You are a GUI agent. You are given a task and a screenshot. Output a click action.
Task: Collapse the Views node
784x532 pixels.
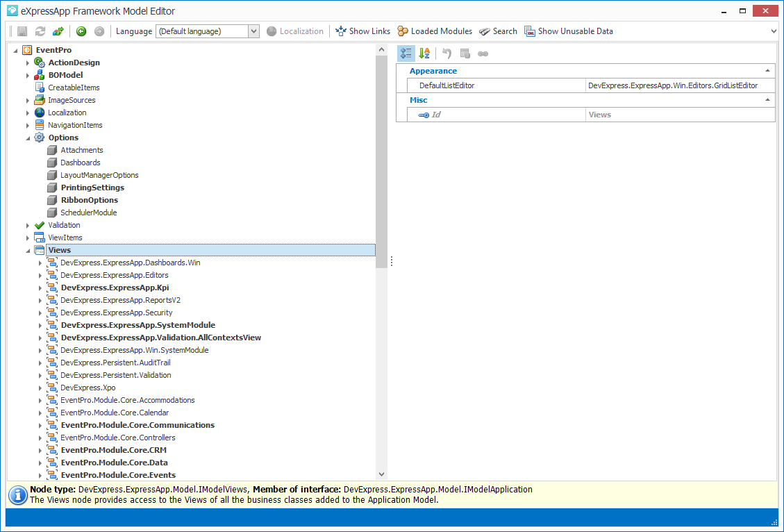coord(28,250)
